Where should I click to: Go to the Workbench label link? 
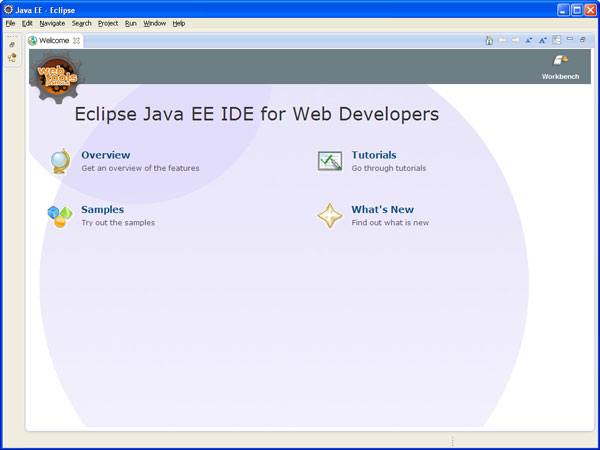point(561,77)
